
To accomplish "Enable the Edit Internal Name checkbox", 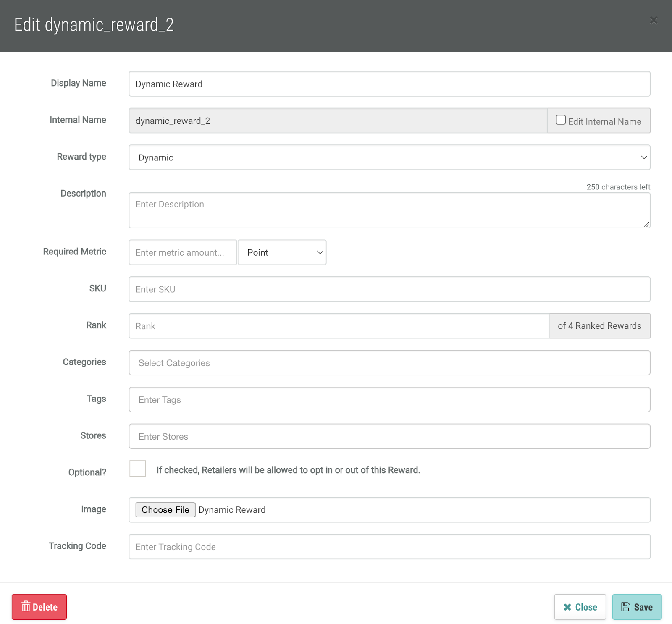I will 561,120.
